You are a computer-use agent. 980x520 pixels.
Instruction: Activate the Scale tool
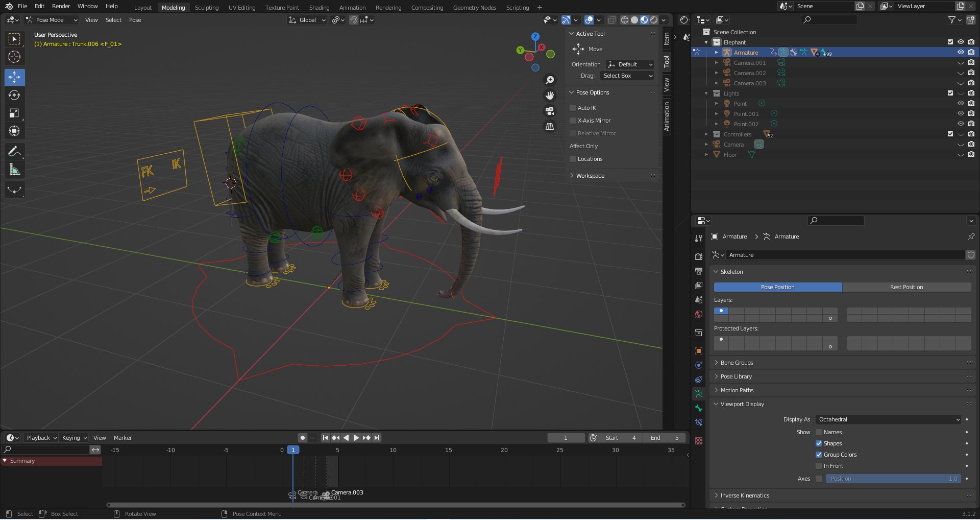tap(14, 113)
